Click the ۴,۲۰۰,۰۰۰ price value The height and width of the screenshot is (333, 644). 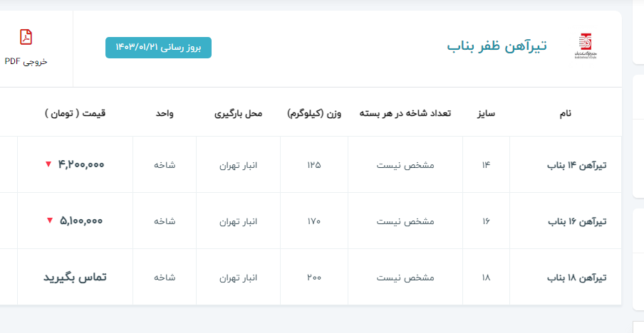pyautogui.click(x=80, y=164)
